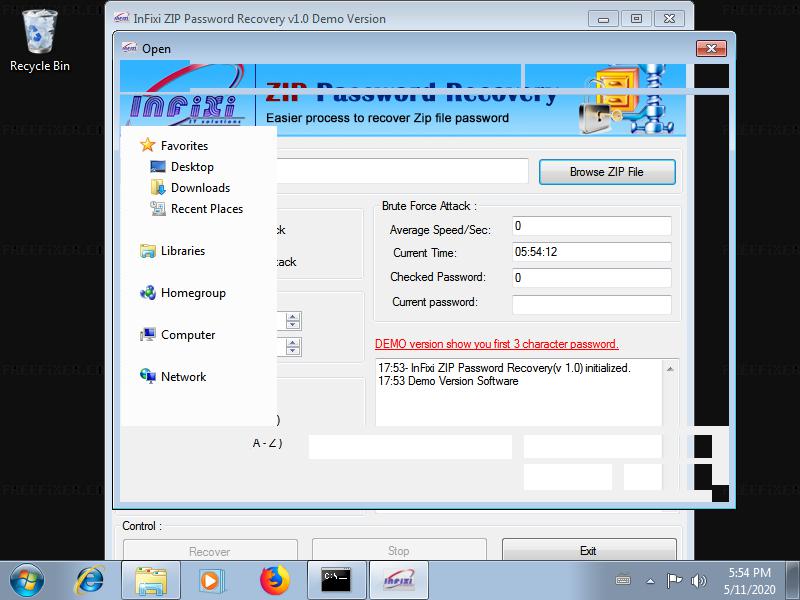Click the DEMO version red notice link
Screen dimensions: 800x600
(496, 344)
